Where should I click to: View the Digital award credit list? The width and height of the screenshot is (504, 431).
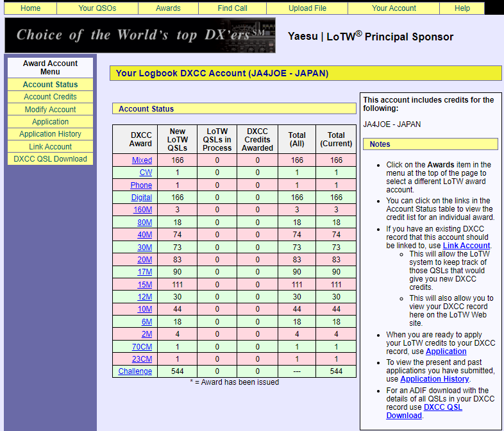[142, 198]
